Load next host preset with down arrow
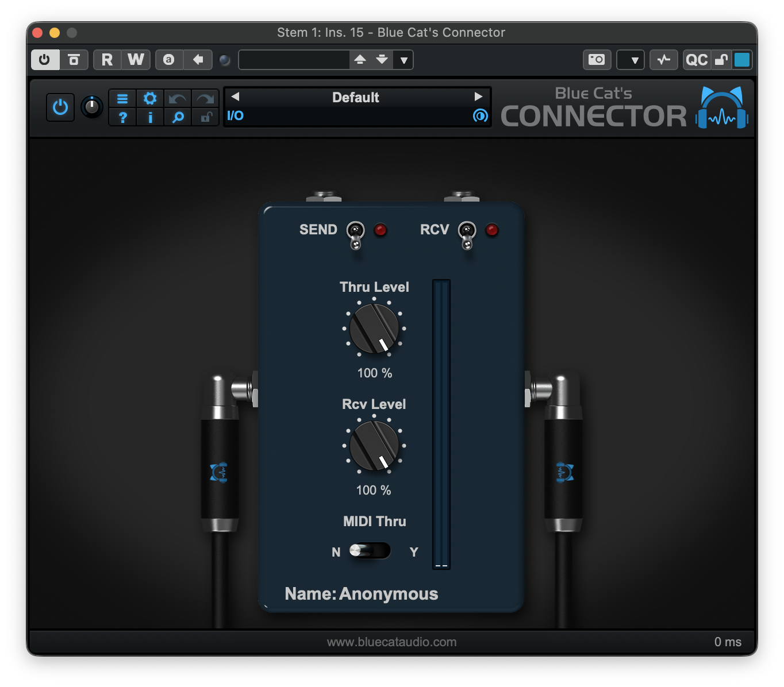The image size is (784, 687). 382,60
